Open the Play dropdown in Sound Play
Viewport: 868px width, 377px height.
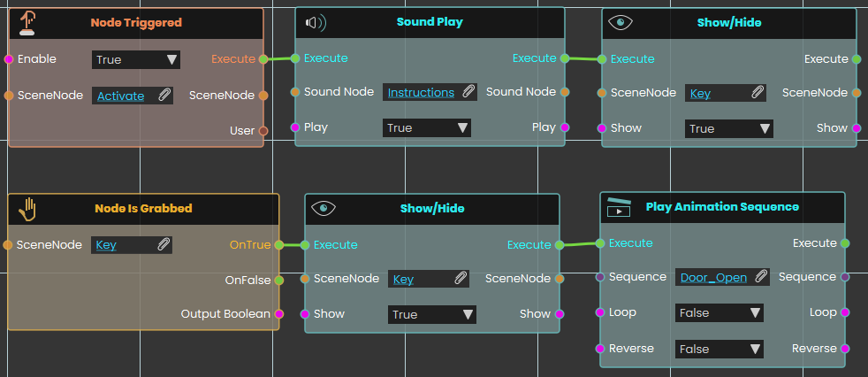pyautogui.click(x=427, y=128)
